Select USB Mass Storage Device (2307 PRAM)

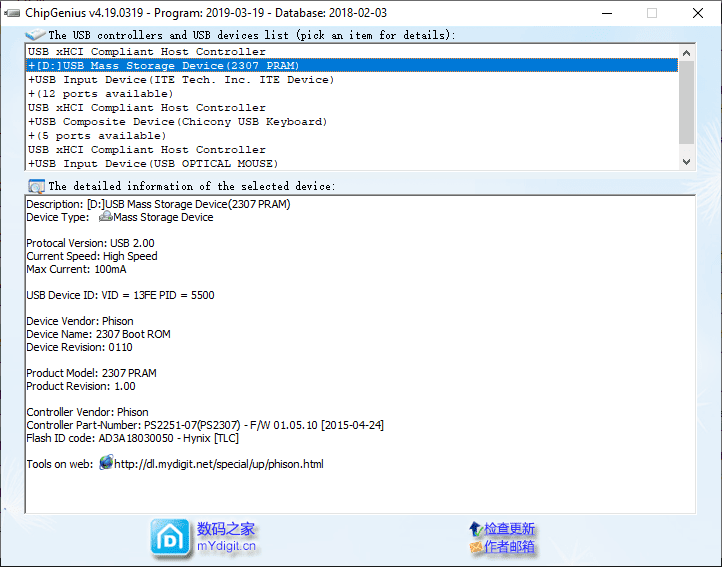pyautogui.click(x=352, y=65)
